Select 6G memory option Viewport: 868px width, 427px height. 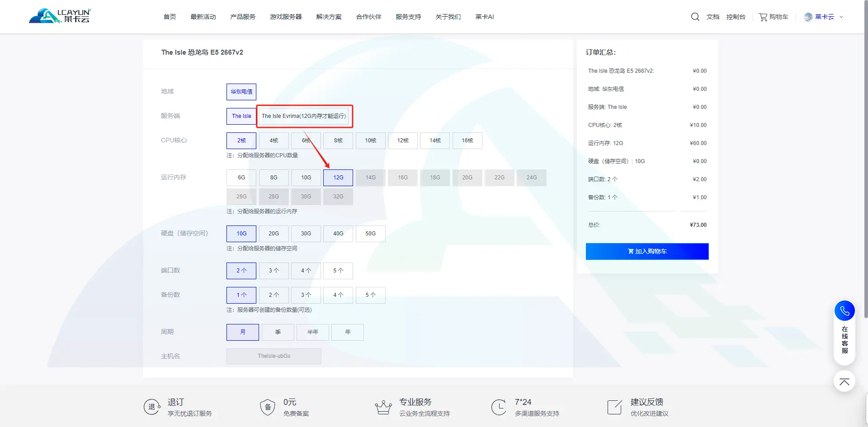point(241,178)
